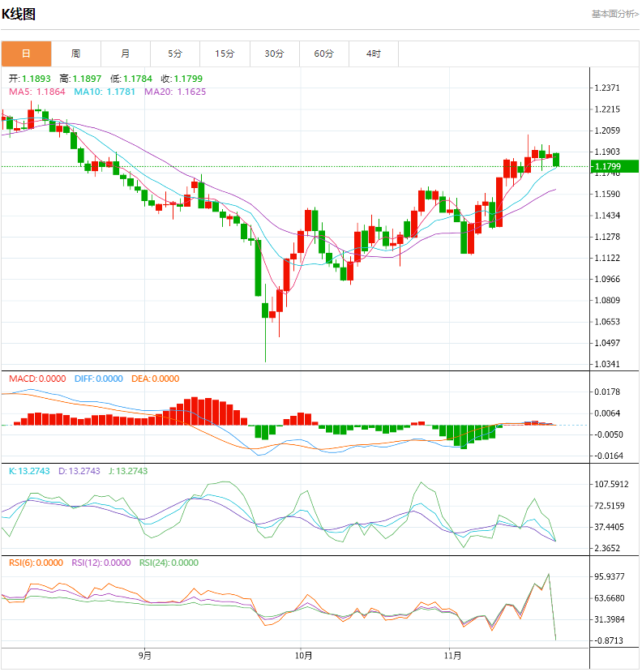Open the 30分 timeframe tab
Image resolution: width=642 pixels, height=672 pixels.
point(274,54)
